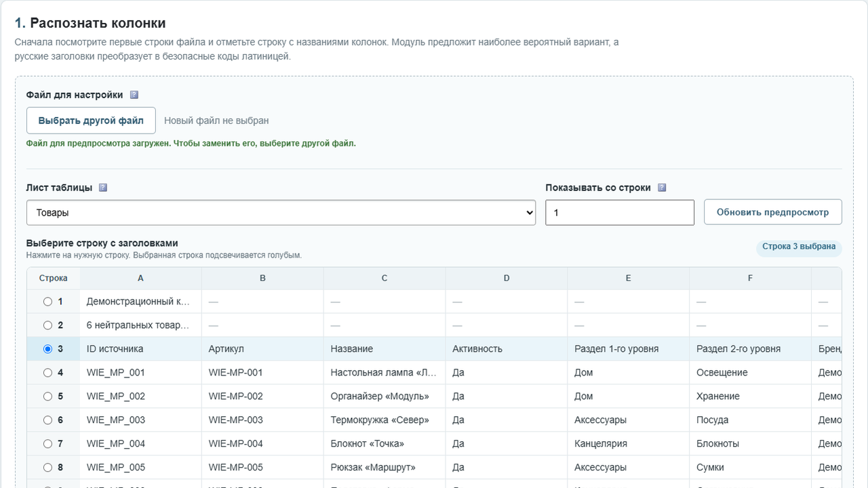Click the Раздел 1-го уровня cell
This screenshot has width=868, height=488.
629,349
